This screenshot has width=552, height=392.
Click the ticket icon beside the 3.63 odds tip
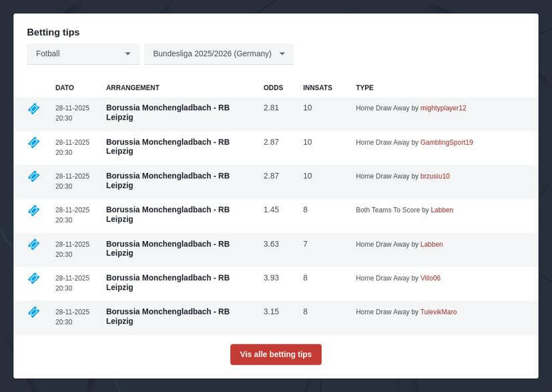point(33,244)
